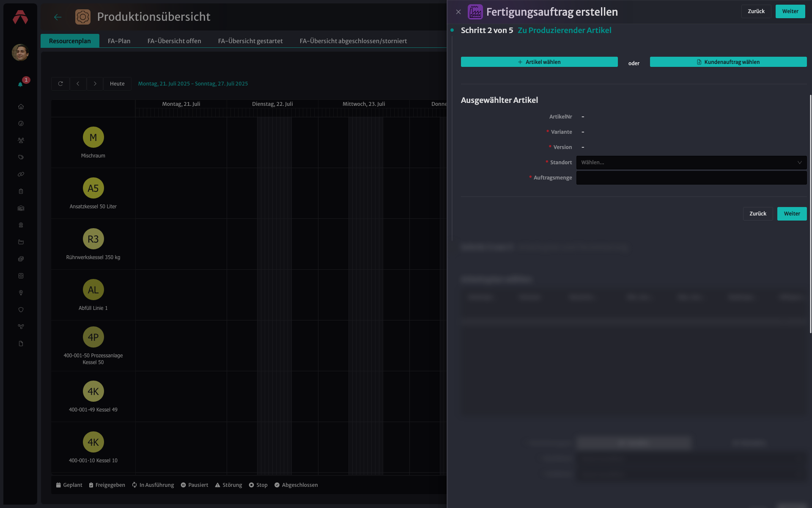
Task: Select the A5 Ansatzkessel 50 Liter resource
Action: click(x=93, y=188)
